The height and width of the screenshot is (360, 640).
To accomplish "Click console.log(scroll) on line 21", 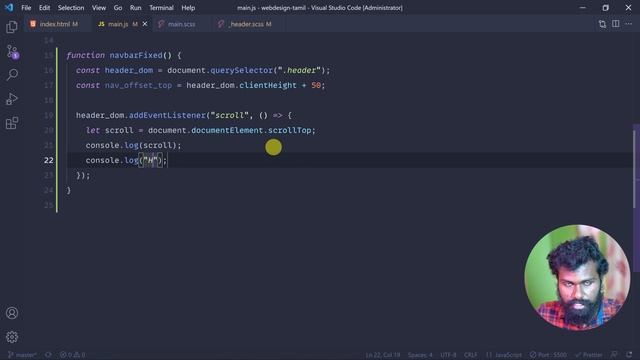I will pos(133,145).
